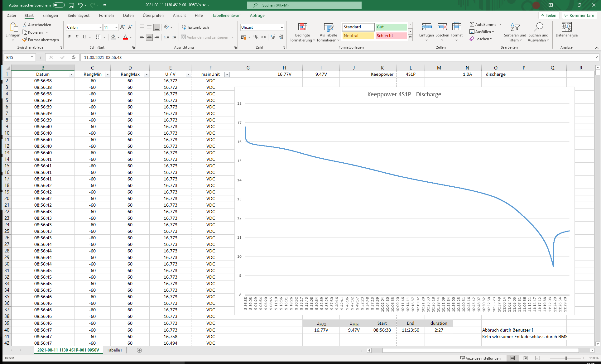601x364 pixels.
Task: Click the Teilen share button
Action: [549, 15]
